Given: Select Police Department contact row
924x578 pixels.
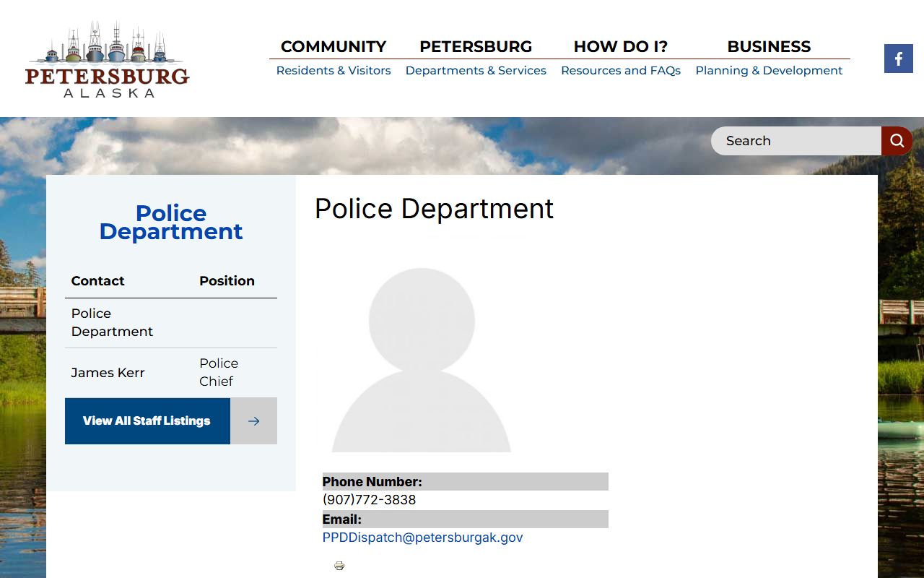Looking at the screenshot, I should (x=171, y=322).
